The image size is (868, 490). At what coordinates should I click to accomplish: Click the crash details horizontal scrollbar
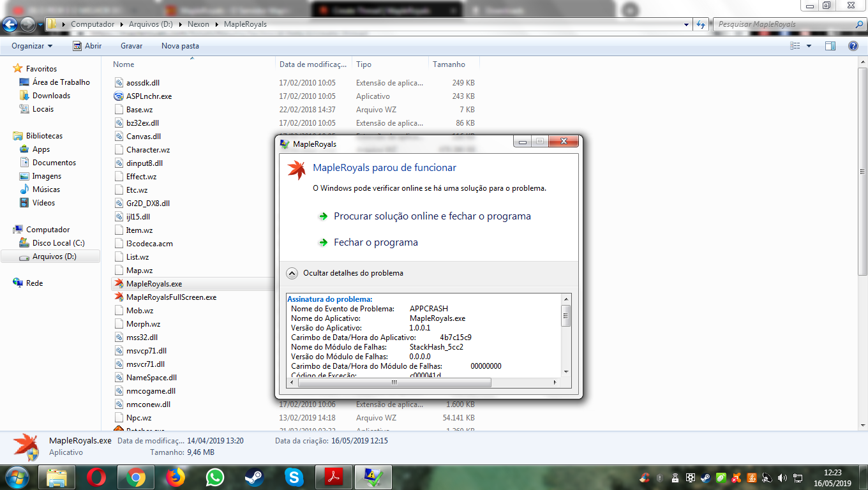394,382
